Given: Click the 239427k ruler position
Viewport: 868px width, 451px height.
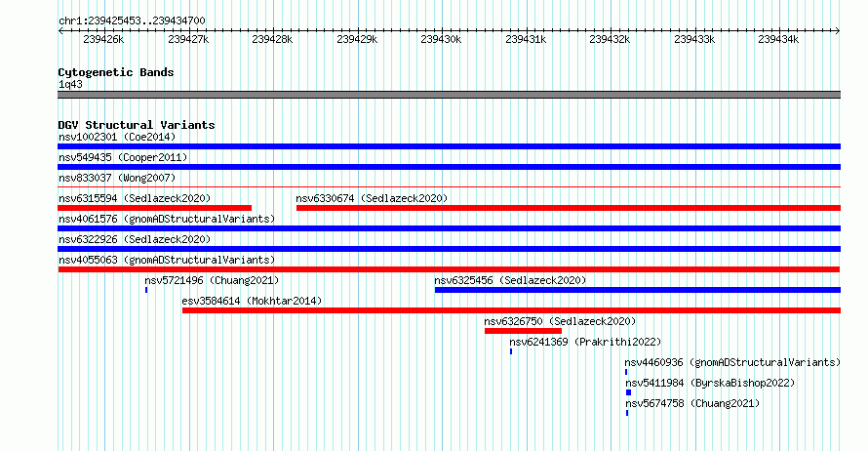Looking at the screenshot, I should point(188,39).
